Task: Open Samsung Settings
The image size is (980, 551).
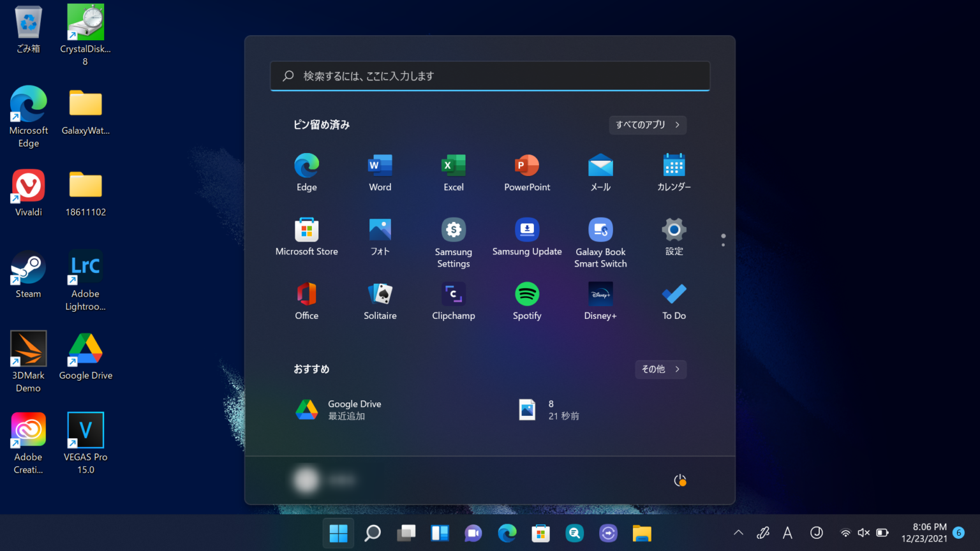Action: tap(453, 236)
